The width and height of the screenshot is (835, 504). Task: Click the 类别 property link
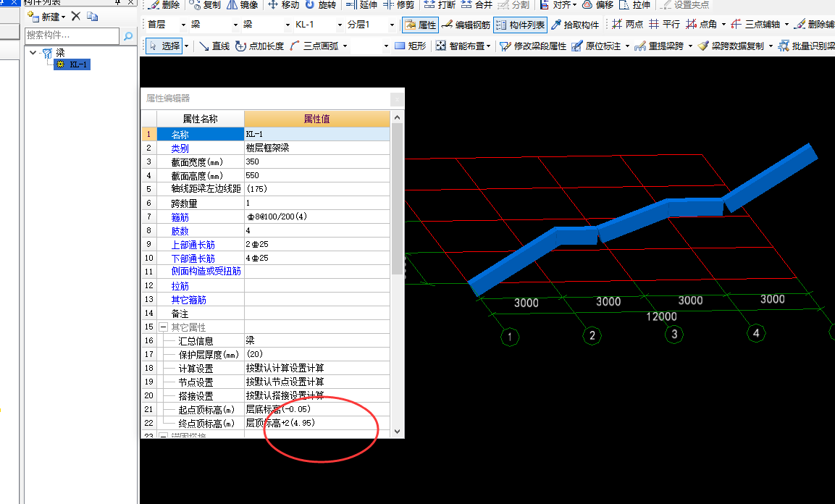[180, 148]
